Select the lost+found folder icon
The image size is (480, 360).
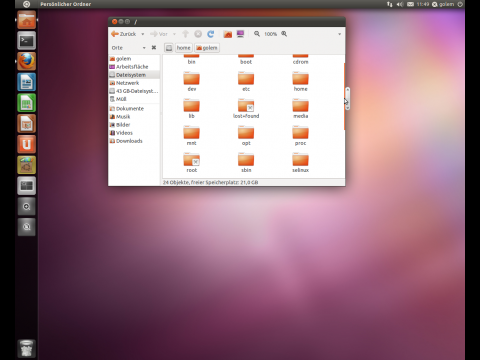point(246,106)
